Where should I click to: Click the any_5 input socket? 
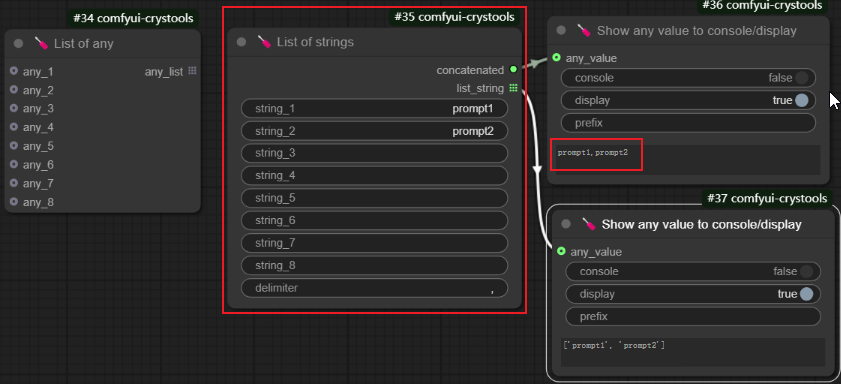tap(14, 146)
